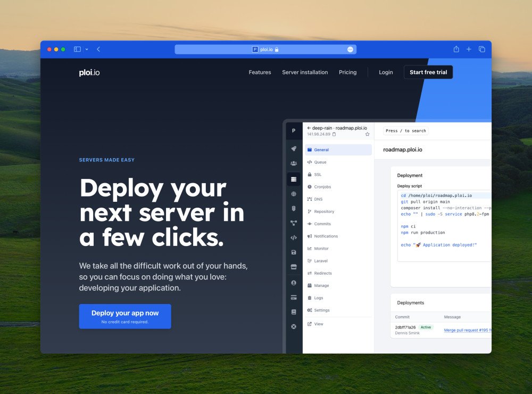The height and width of the screenshot is (394, 532).
Task: Favorite the site with the star icon
Action: click(x=368, y=134)
